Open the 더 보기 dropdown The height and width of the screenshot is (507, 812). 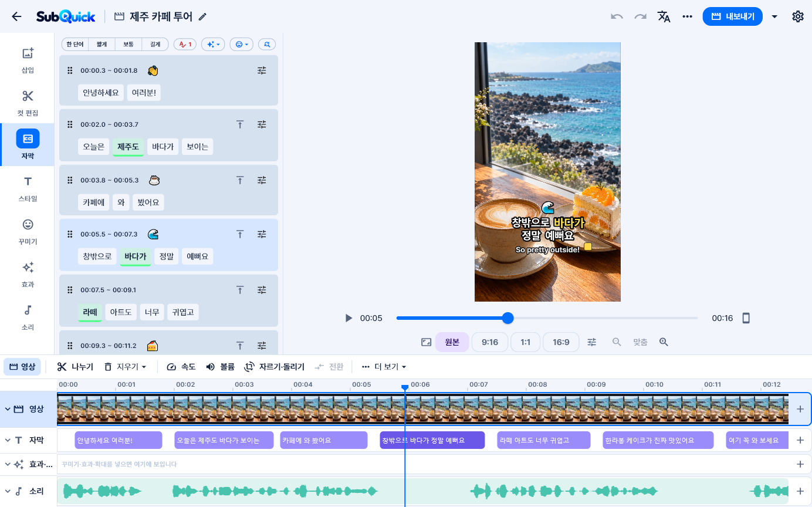[384, 367]
